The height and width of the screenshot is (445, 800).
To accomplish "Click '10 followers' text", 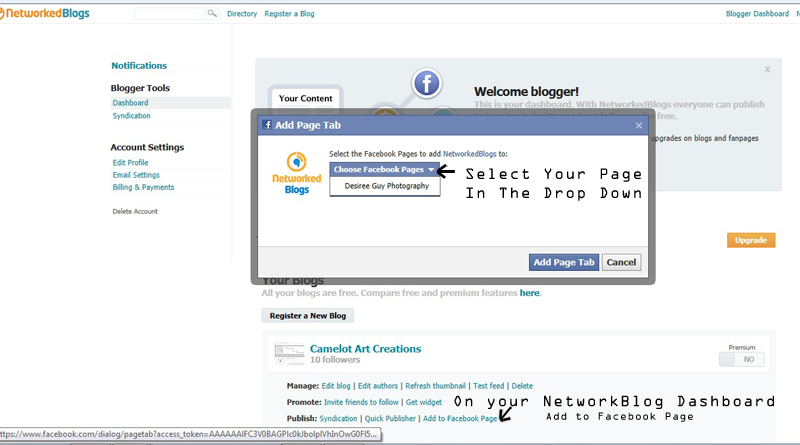I will [335, 360].
